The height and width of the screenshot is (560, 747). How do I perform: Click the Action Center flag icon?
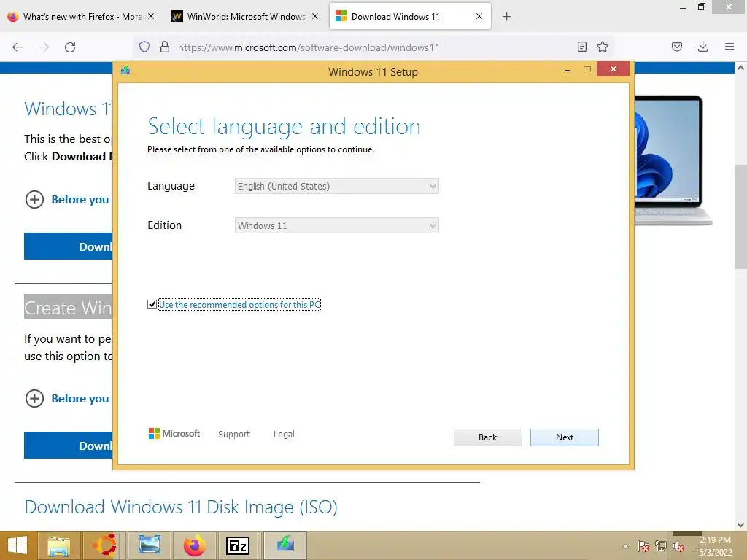click(643, 546)
